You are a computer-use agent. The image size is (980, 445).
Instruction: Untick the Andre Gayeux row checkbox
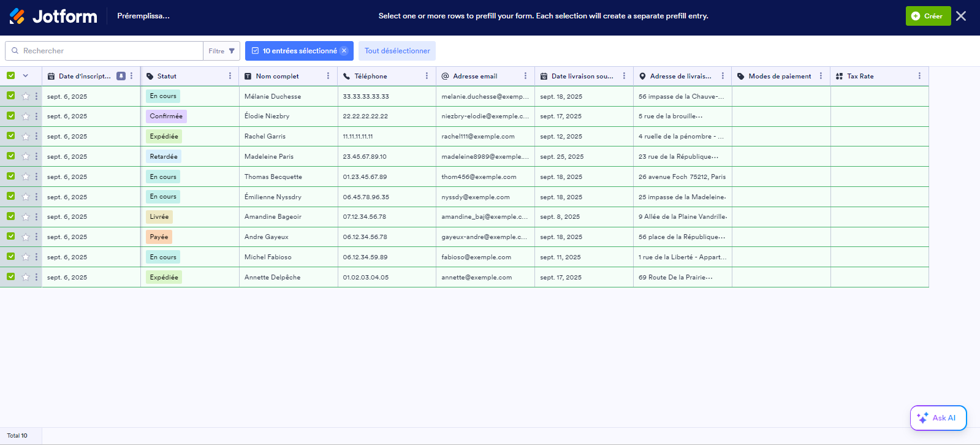(11, 237)
